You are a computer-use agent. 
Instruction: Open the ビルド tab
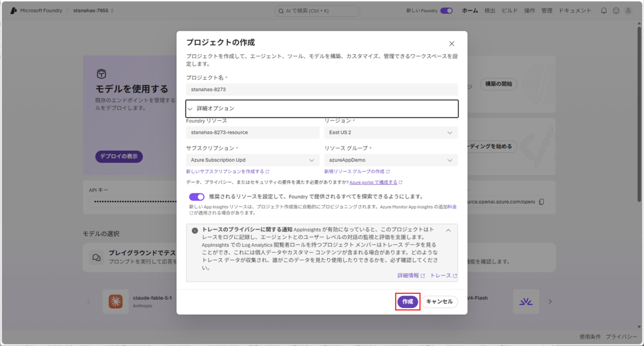click(x=510, y=10)
